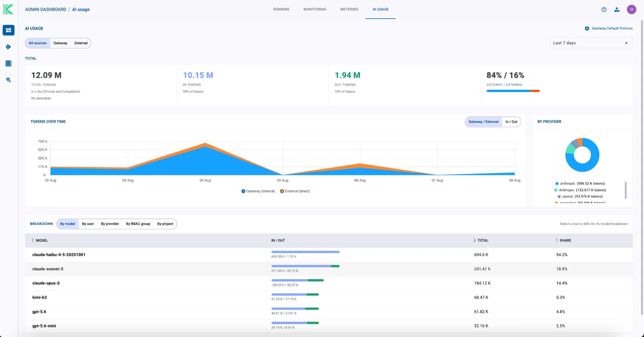Image resolution: width=644 pixels, height=337 pixels.
Task: Select the External source filter
Action: (x=81, y=43)
